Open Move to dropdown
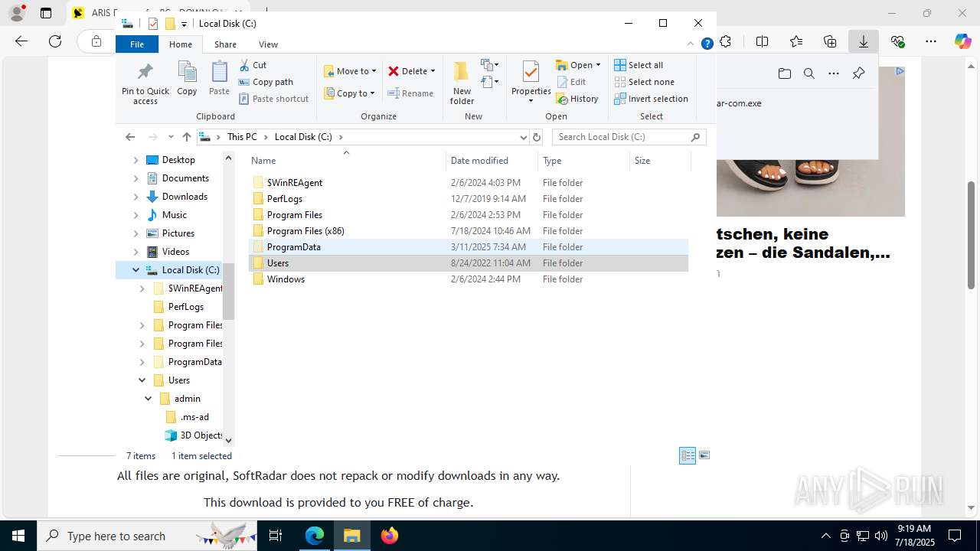The height and width of the screenshot is (551, 980). 350,71
